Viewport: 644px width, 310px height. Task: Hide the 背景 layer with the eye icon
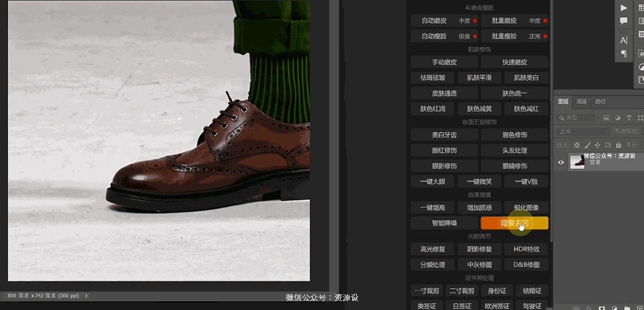point(561,162)
